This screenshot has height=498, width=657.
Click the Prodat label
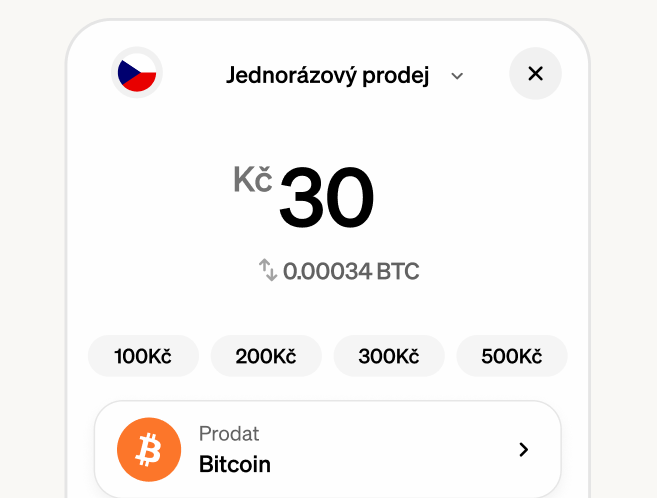pos(229,434)
